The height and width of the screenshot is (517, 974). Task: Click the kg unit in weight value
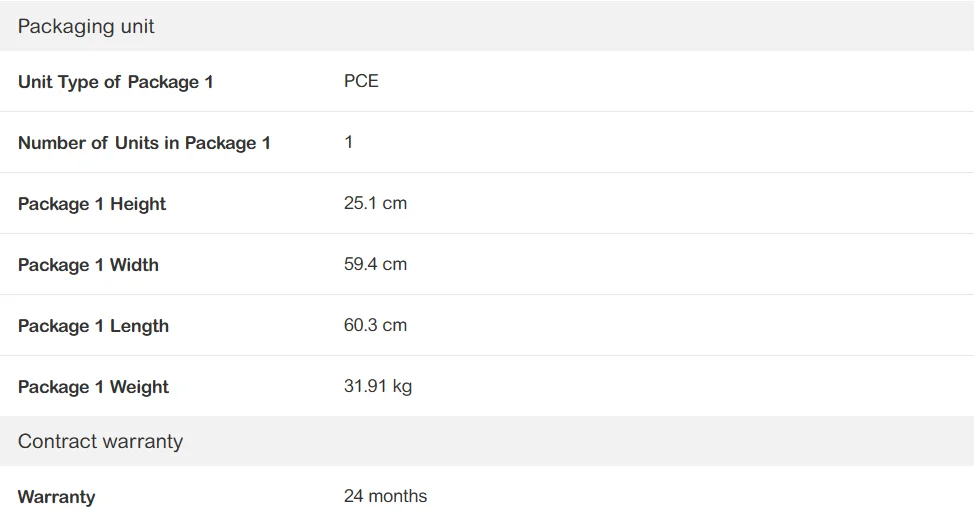pos(402,387)
